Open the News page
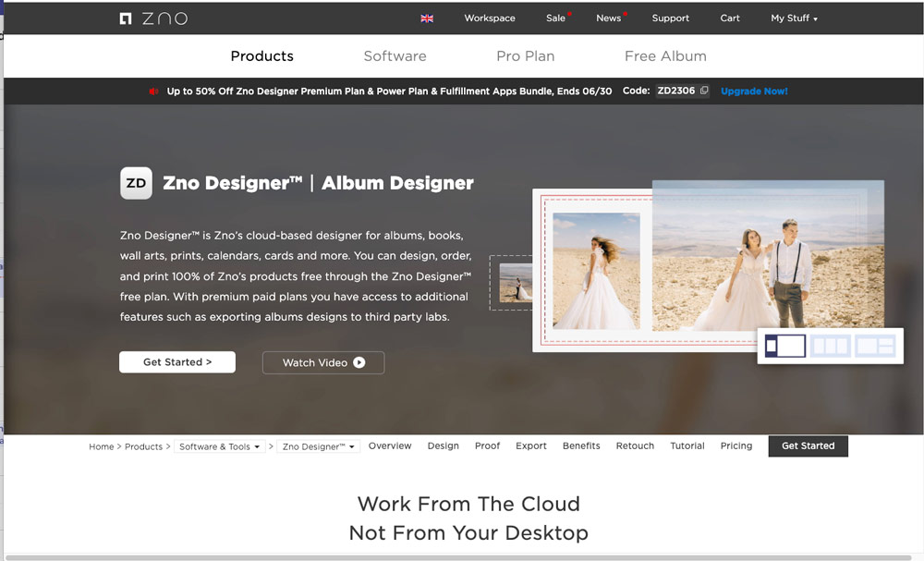Image resolution: width=924 pixels, height=561 pixels. coord(608,18)
